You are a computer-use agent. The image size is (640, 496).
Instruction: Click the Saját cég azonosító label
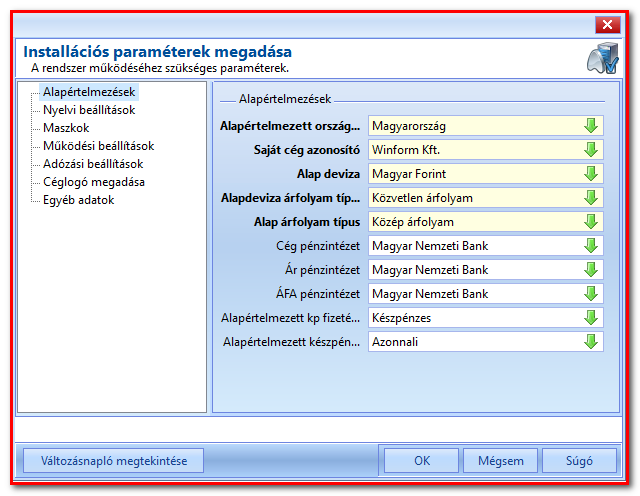pos(307,150)
